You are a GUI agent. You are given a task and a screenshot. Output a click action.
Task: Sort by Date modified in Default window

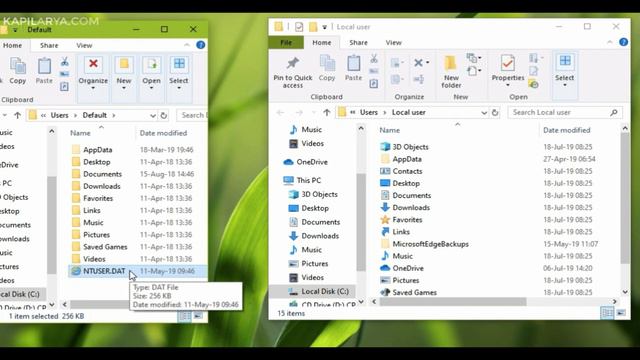163,133
